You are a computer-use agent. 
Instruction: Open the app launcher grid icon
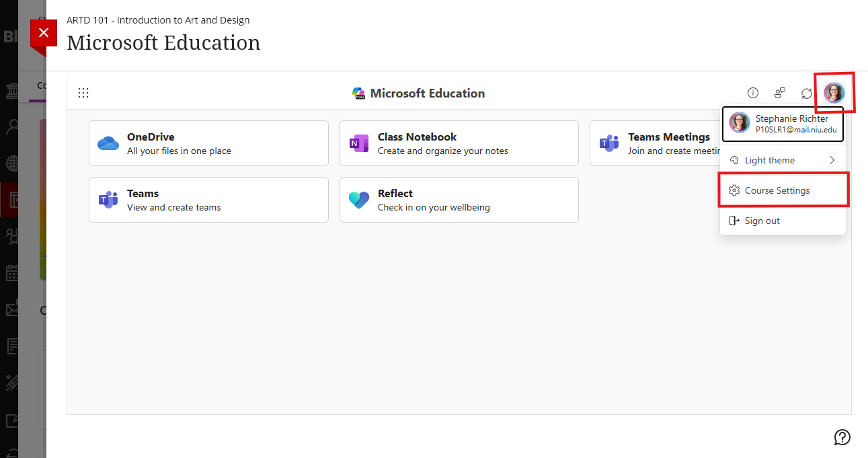pos(83,93)
